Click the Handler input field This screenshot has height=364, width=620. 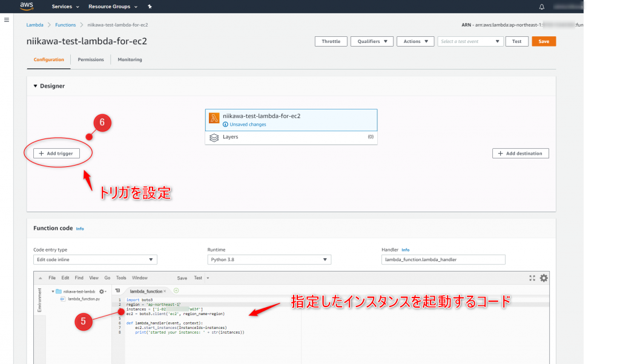[443, 259]
